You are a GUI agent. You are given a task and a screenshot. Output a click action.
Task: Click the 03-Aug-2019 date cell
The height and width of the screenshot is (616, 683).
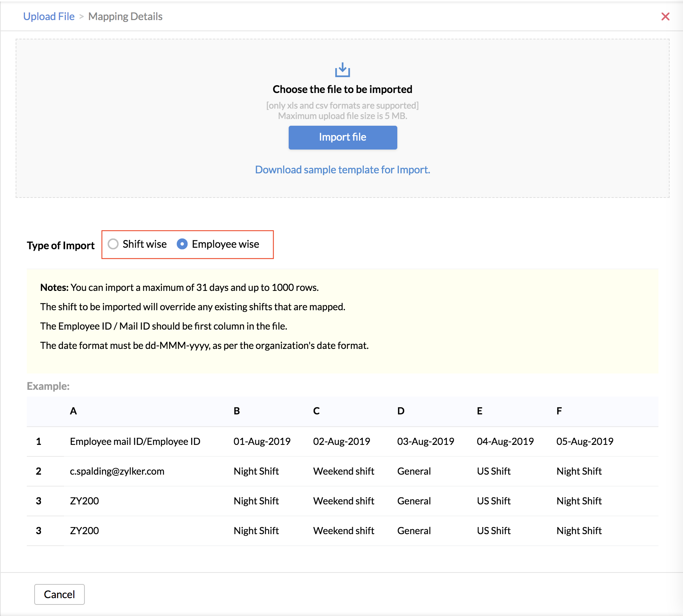(425, 442)
